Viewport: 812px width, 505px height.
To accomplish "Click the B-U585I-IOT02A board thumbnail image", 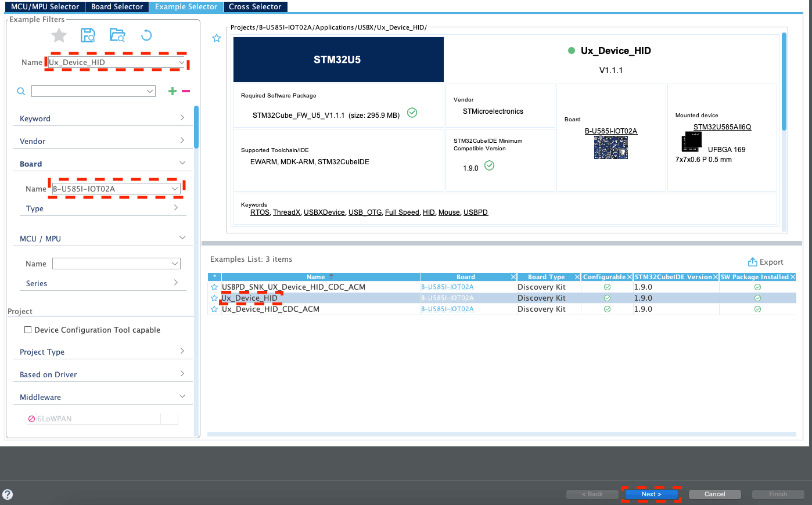I will (x=610, y=147).
